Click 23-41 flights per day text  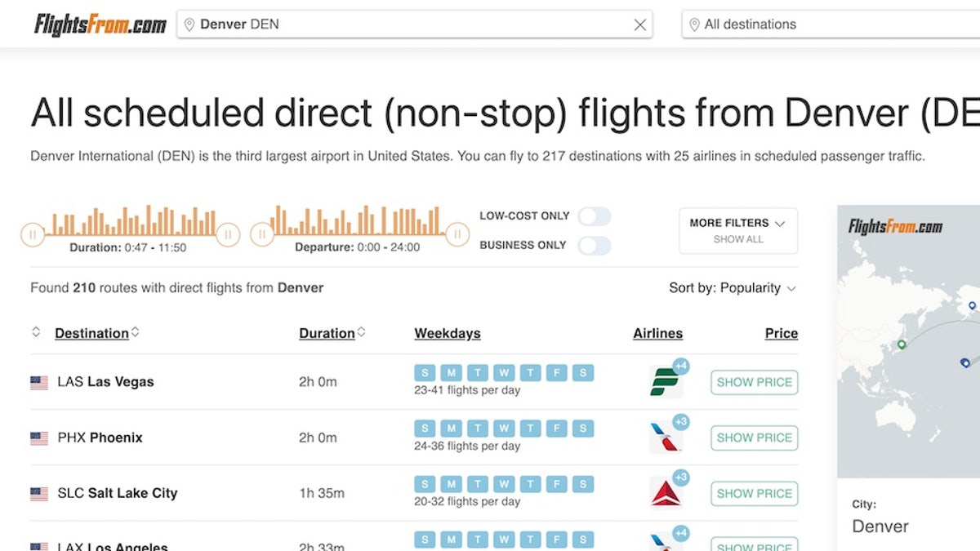tap(467, 390)
